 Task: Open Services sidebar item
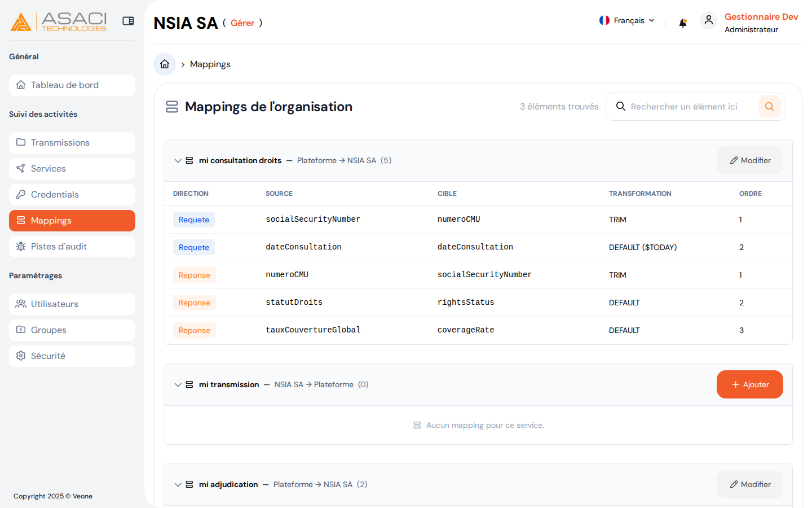pyautogui.click(x=72, y=169)
